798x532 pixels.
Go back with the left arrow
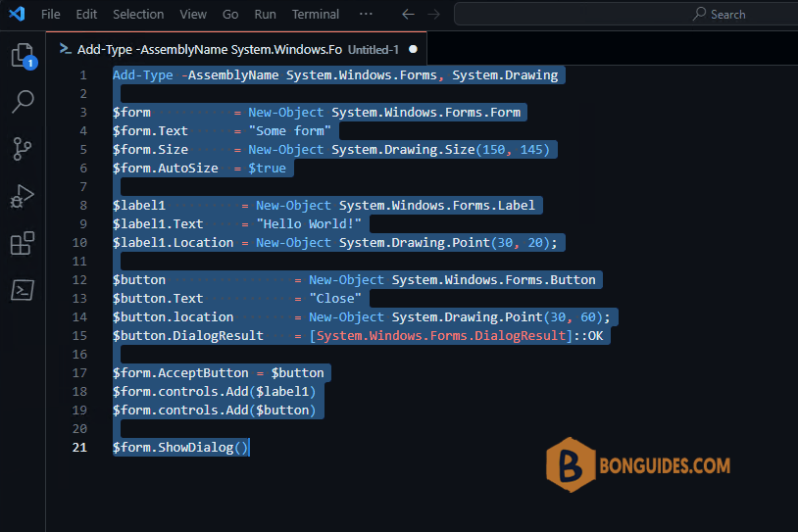pyautogui.click(x=408, y=15)
